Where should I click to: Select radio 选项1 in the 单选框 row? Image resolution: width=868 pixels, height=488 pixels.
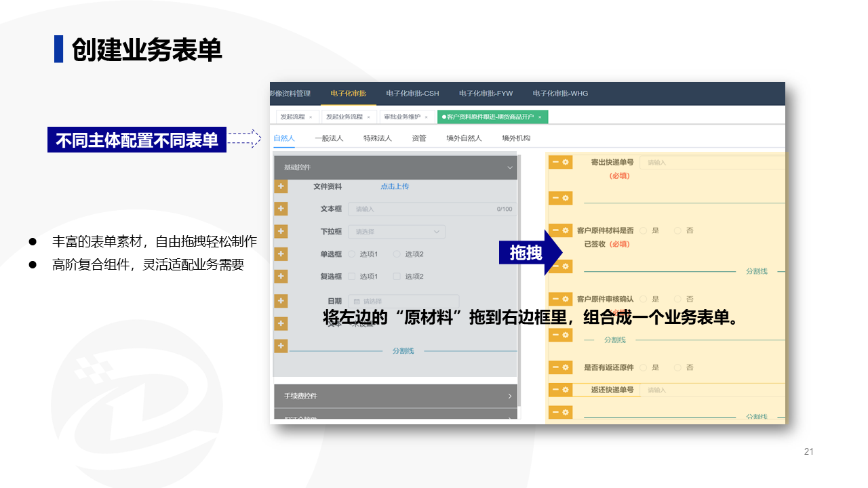click(352, 254)
